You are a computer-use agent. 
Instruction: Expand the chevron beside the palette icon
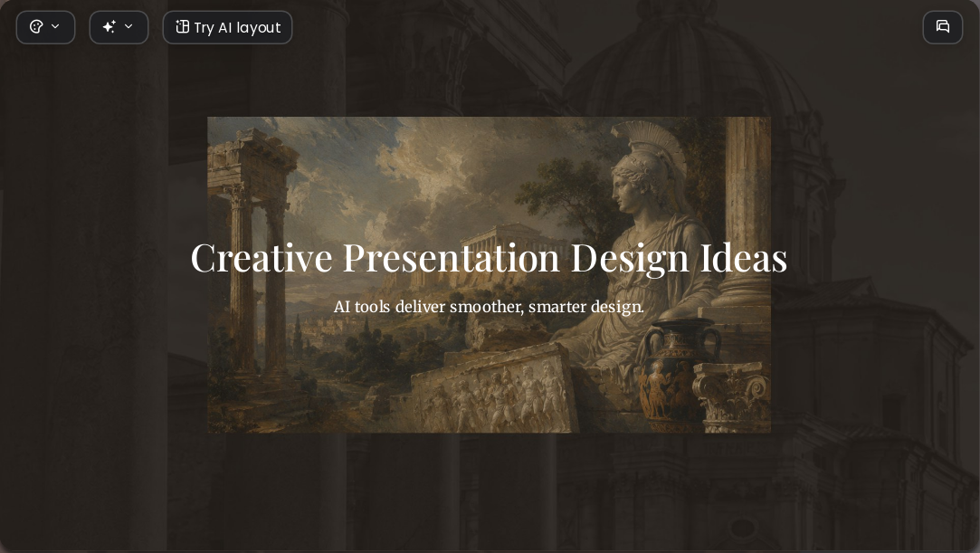55,26
